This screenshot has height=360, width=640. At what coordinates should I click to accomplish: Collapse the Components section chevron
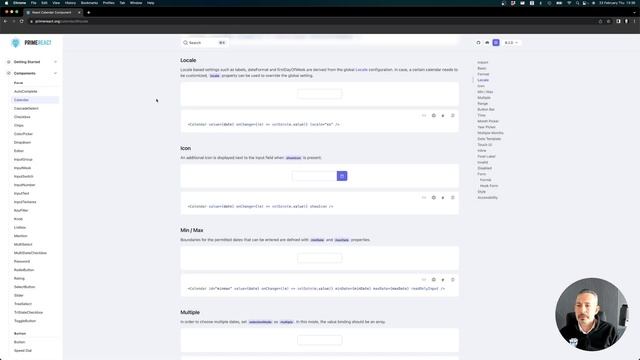click(55, 73)
